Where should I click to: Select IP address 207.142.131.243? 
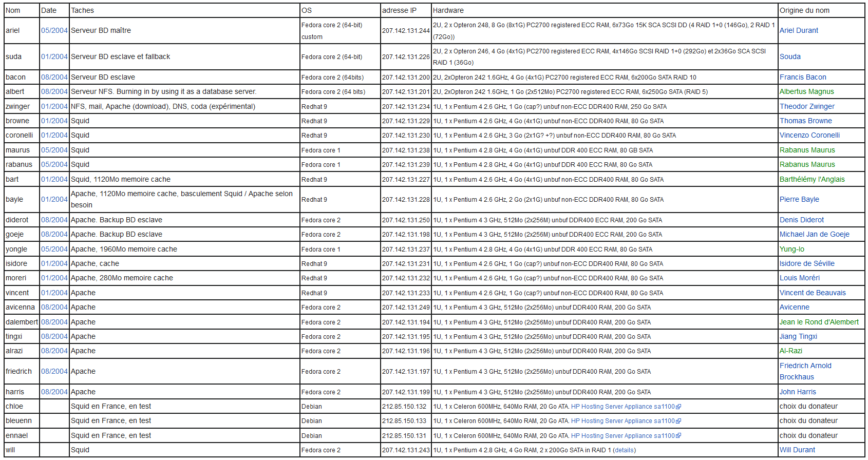click(x=406, y=450)
